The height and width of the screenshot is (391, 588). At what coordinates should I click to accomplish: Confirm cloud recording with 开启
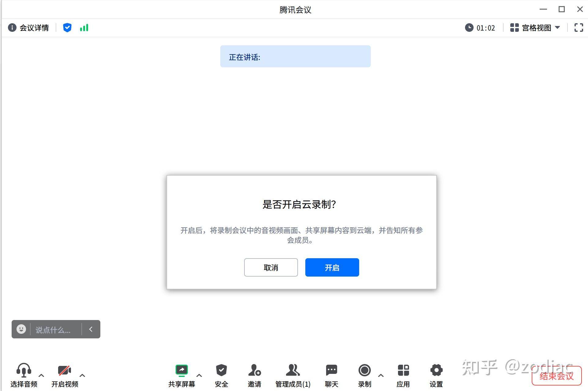332,267
